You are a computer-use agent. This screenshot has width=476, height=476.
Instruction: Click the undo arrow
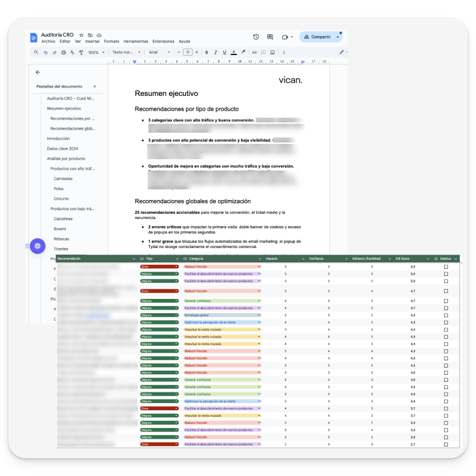tap(46, 52)
